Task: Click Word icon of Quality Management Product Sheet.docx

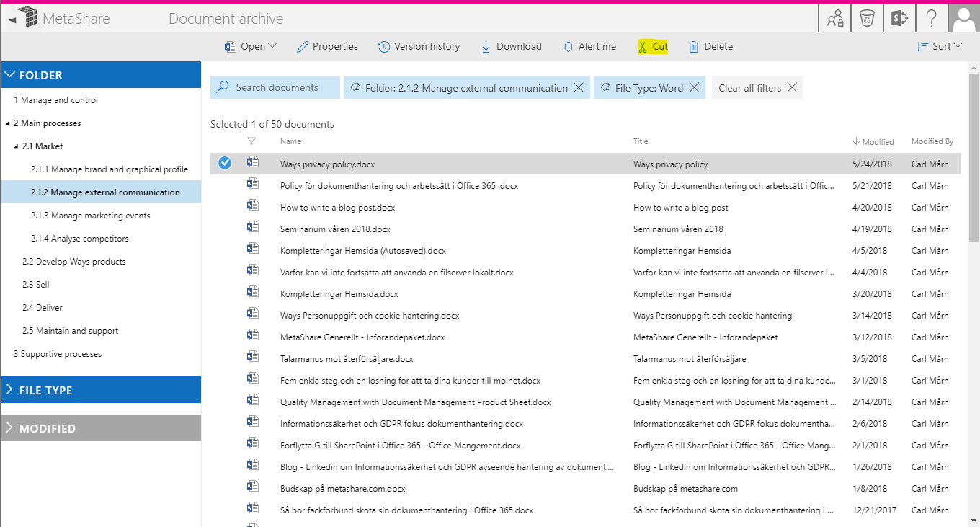Action: (252, 400)
